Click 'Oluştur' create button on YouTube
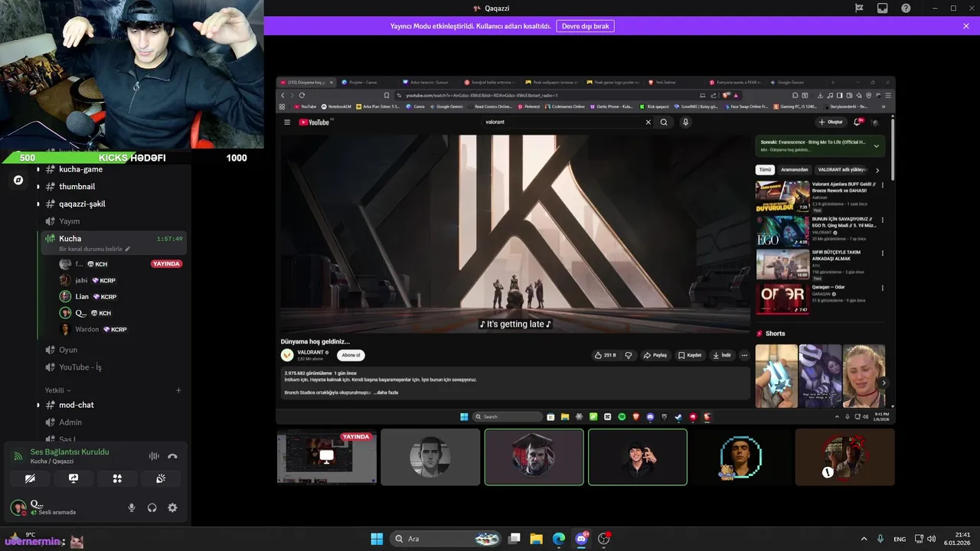Screen dimensions: 980x551 pyautogui.click(x=831, y=122)
